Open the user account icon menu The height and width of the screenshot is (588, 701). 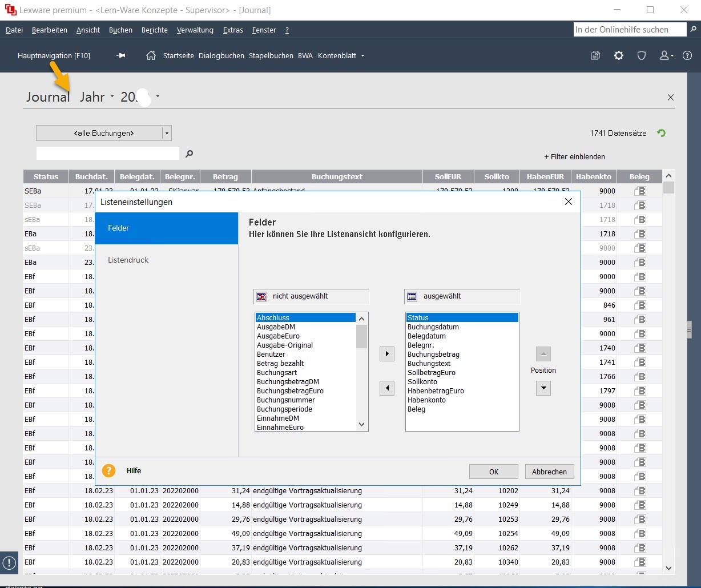click(666, 55)
